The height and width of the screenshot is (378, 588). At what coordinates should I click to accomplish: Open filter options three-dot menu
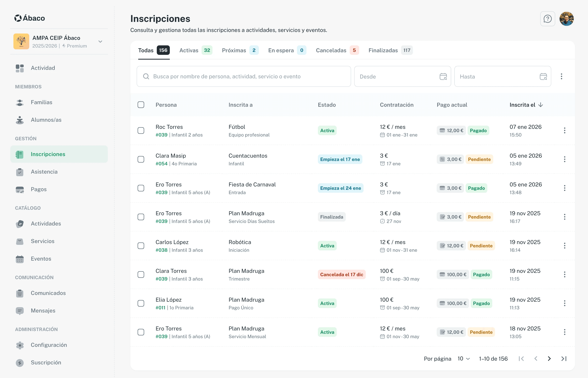tap(561, 77)
